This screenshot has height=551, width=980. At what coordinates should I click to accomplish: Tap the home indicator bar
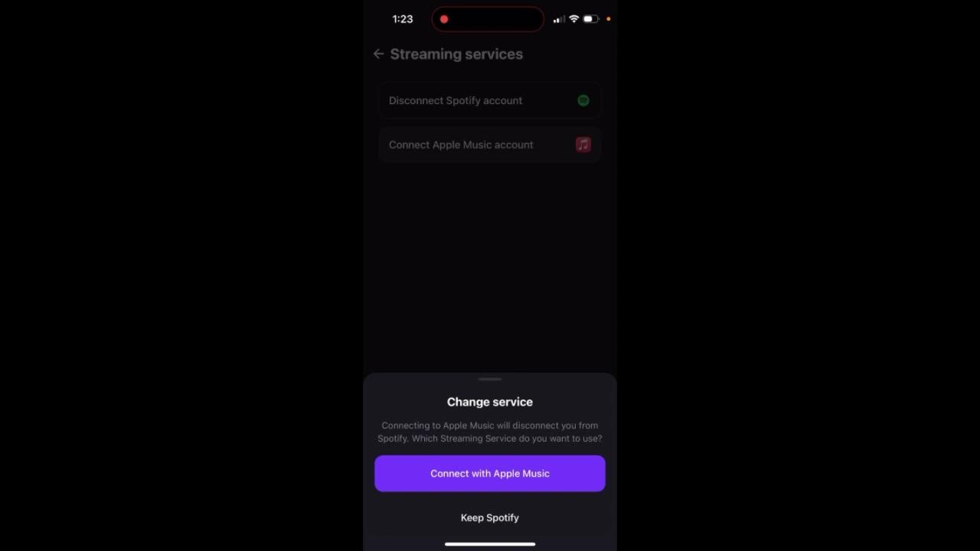(490, 544)
